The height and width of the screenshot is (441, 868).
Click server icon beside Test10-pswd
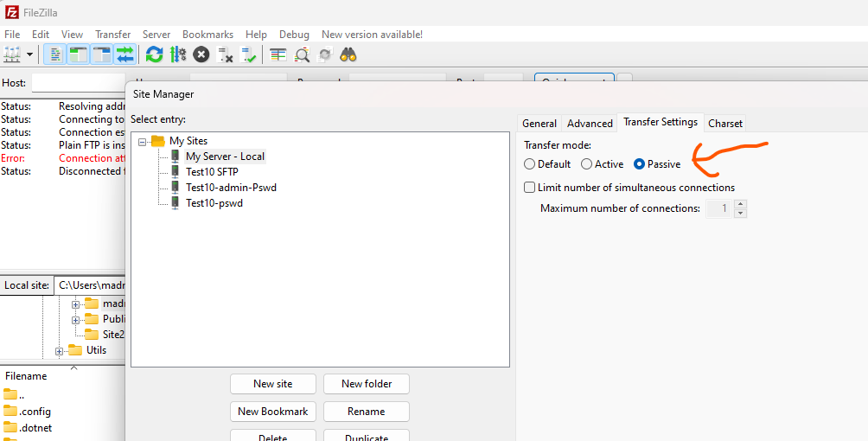(x=175, y=202)
